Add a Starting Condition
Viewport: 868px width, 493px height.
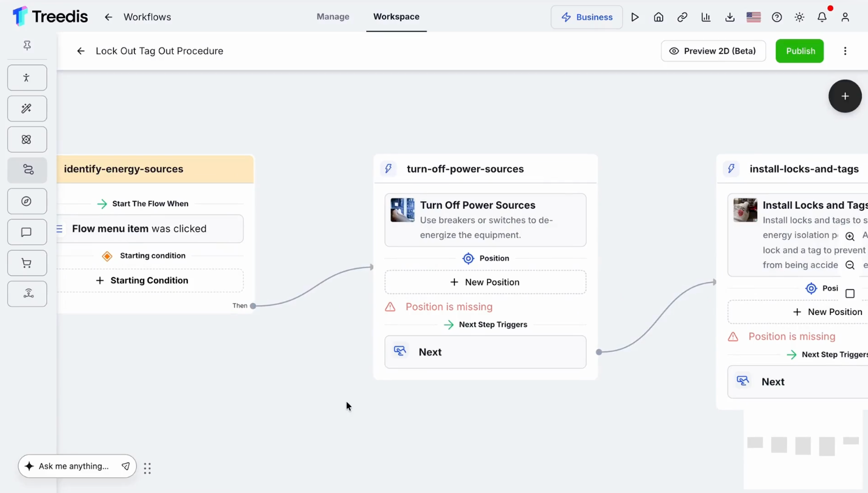tap(151, 280)
